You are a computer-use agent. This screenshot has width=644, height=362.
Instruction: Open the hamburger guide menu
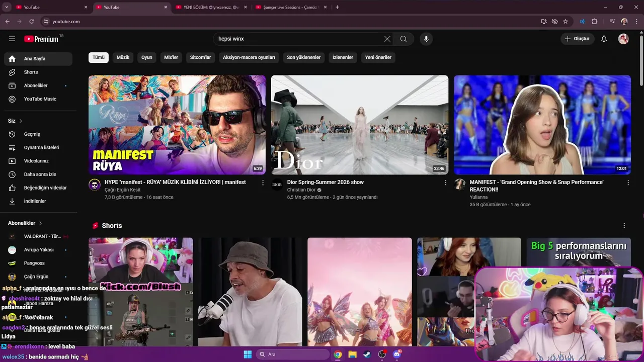pos(12,39)
